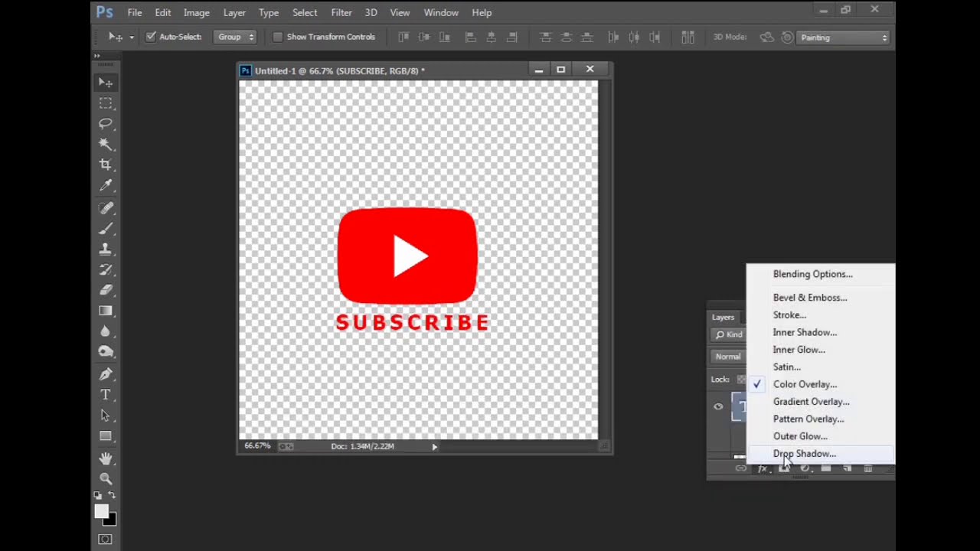Click Auto-Align Layers icon
980x551 pixels.
(688, 37)
